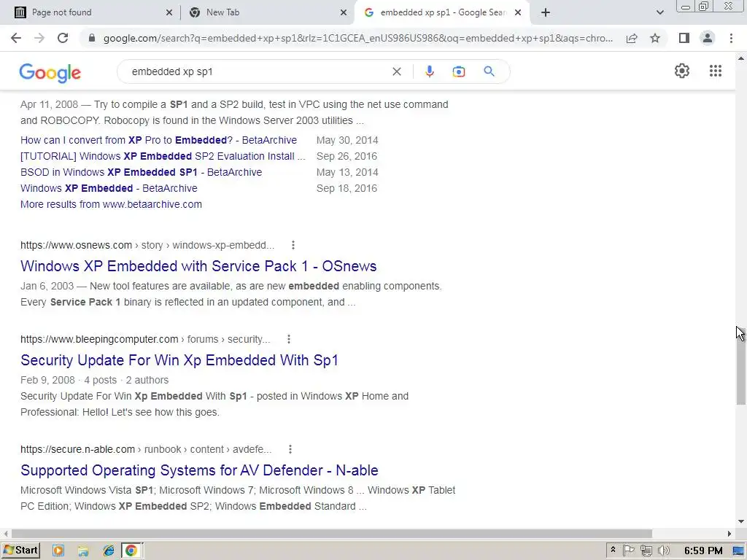Open Action Center flag icon
747x560 pixels.
pos(628,551)
